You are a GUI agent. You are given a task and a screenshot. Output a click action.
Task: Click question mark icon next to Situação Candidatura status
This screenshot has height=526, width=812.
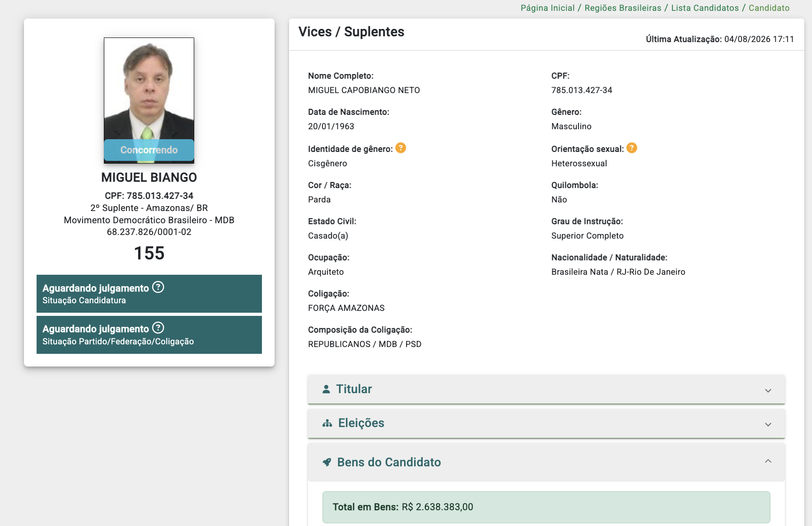tap(158, 287)
